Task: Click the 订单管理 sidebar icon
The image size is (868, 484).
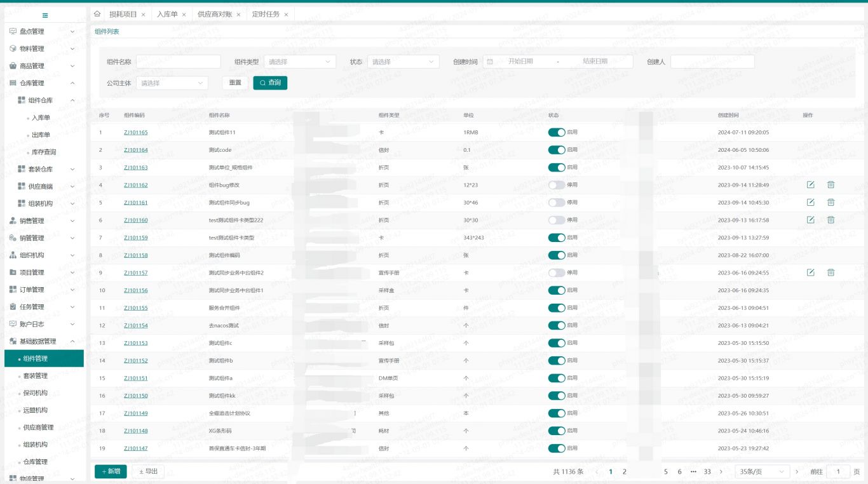Action: (x=13, y=289)
